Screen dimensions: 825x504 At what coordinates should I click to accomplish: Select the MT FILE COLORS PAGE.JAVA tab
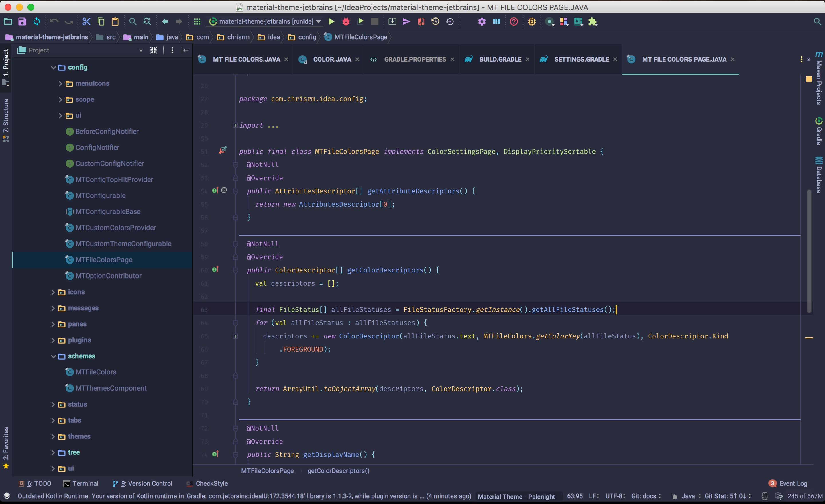(x=684, y=59)
